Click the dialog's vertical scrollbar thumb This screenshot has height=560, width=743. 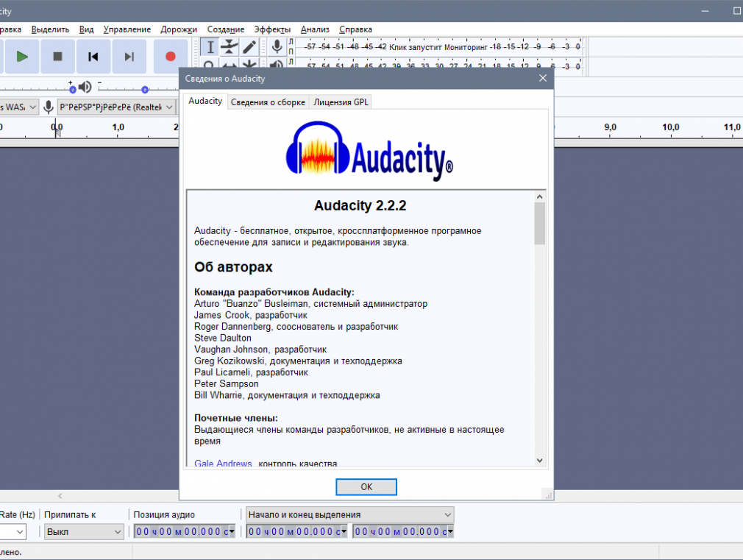(540, 224)
